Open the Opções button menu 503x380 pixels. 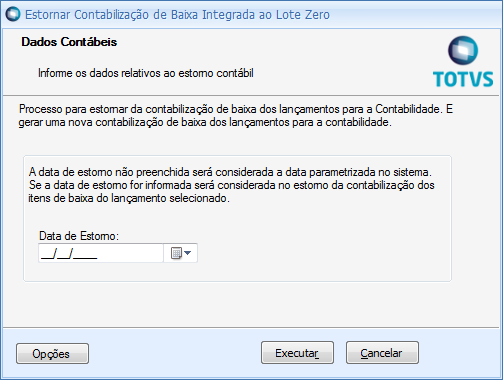[x=52, y=353]
